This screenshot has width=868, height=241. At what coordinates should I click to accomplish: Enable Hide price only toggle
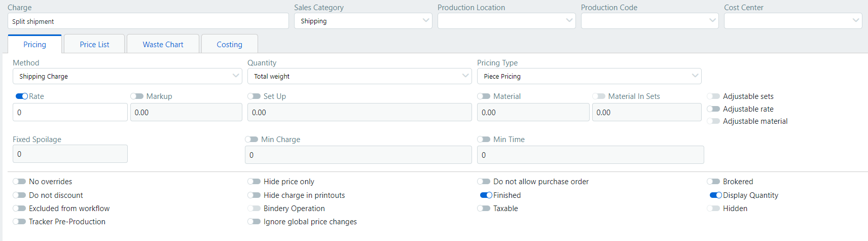(254, 182)
